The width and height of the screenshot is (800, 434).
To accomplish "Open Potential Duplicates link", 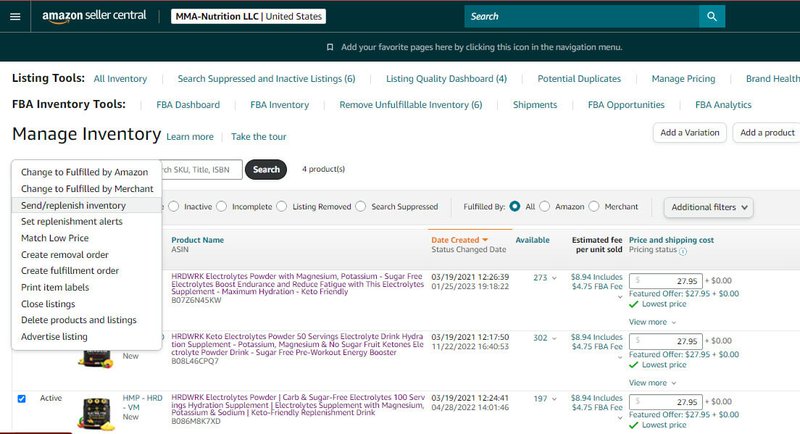I will (579, 79).
